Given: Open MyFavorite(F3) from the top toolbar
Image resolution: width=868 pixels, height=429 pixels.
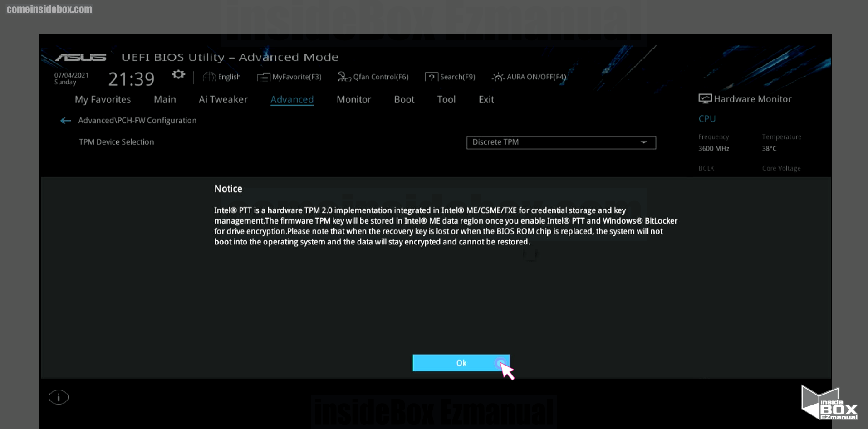Looking at the screenshot, I should [x=289, y=77].
